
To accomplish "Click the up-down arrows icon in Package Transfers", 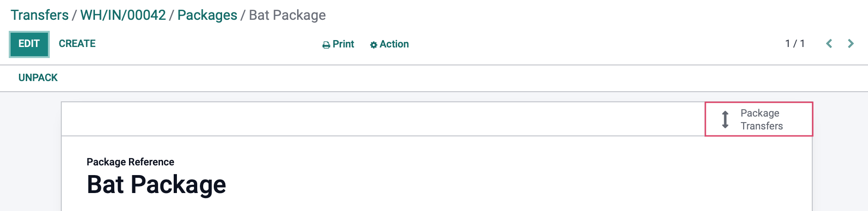I will click(x=725, y=119).
